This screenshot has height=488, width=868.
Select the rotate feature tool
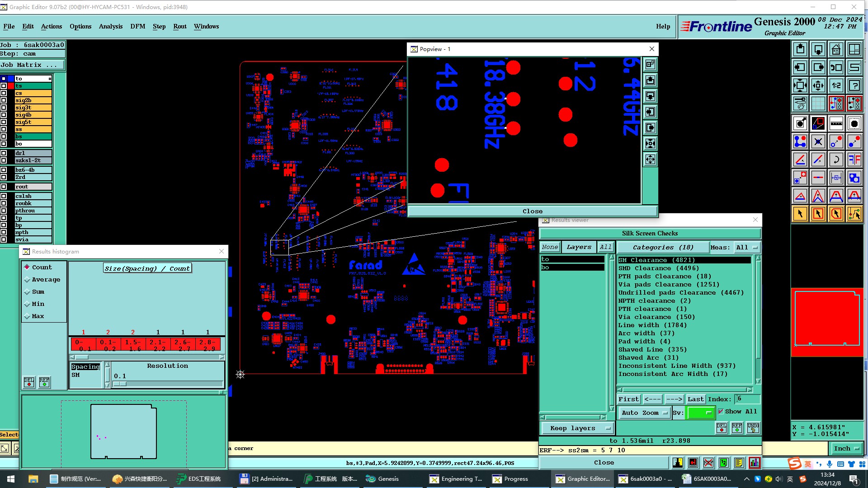click(836, 160)
